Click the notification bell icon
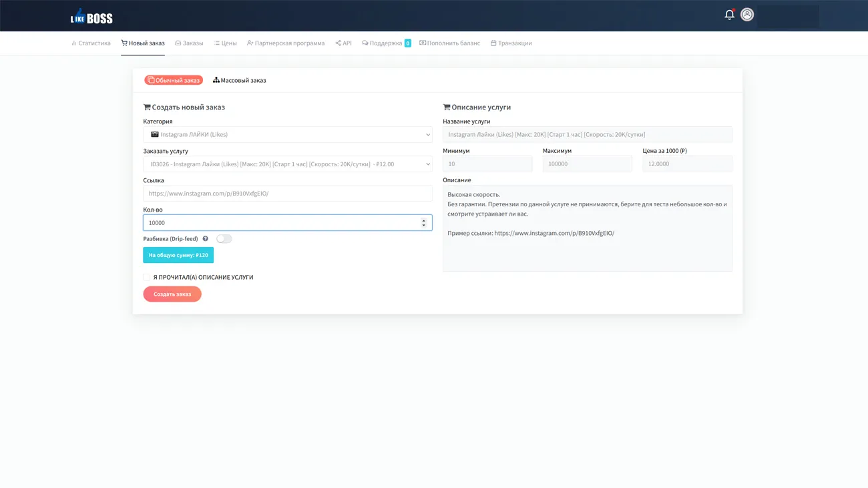This screenshot has width=868, height=488. click(729, 15)
